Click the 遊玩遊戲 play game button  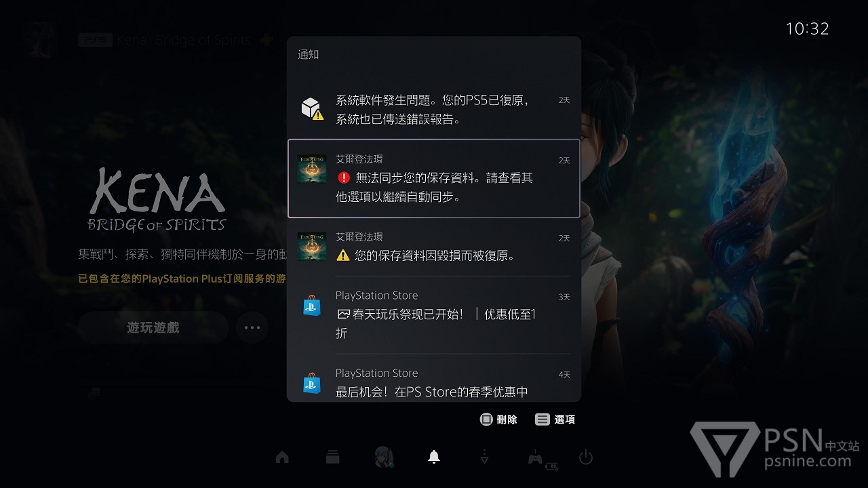point(153,327)
